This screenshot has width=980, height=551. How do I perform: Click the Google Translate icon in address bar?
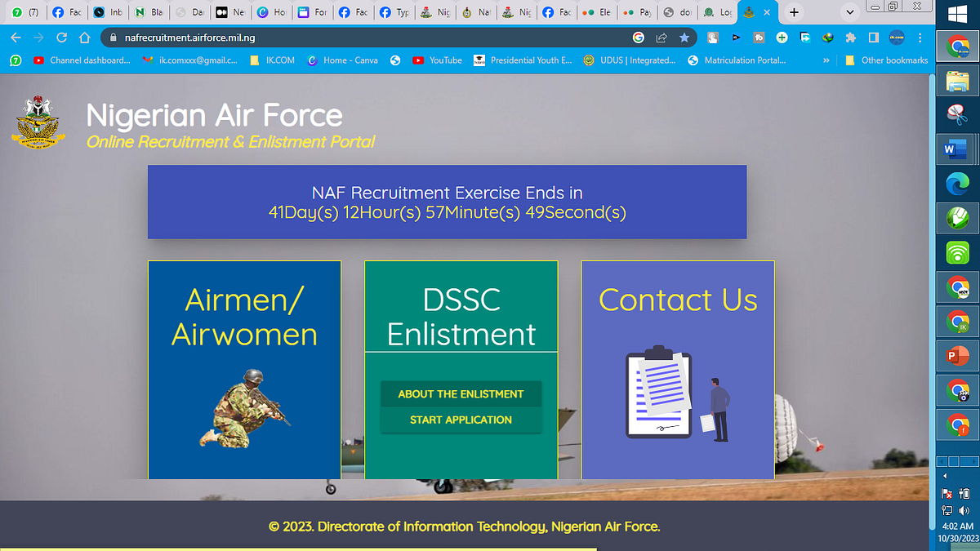coord(638,38)
